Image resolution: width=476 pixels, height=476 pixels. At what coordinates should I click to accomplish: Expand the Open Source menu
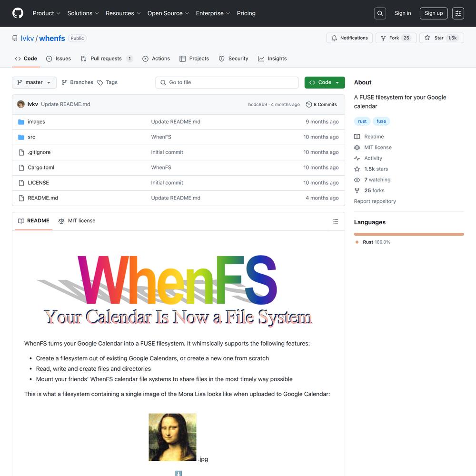tap(168, 13)
